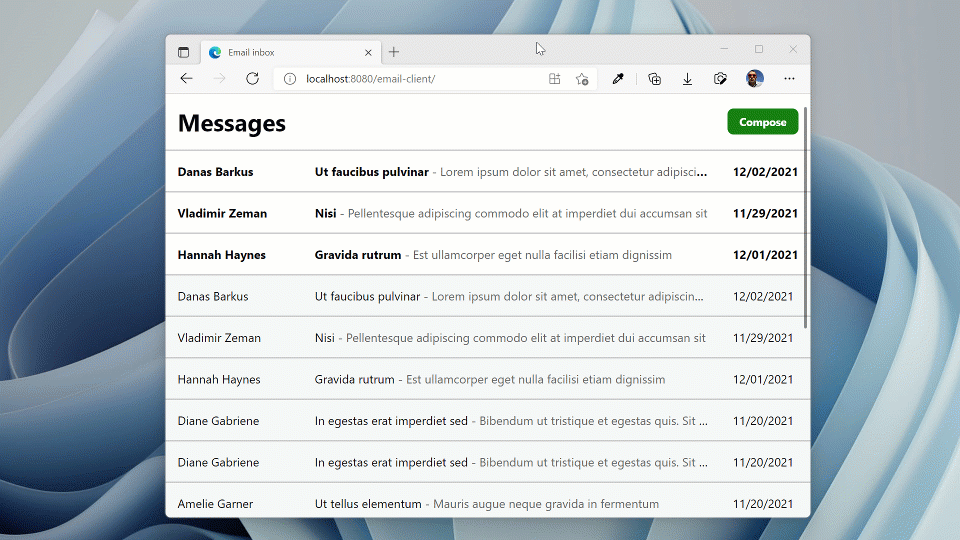Open the browser essentials shield icon
This screenshot has width=960, height=540.
point(720,79)
